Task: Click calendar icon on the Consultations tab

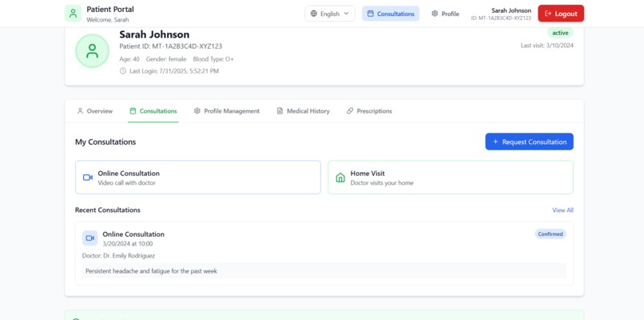Action: pos(133,110)
